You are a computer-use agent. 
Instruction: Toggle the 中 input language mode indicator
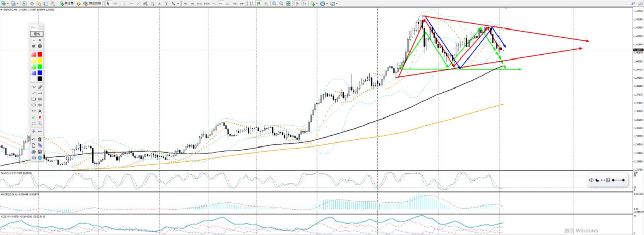(591, 180)
